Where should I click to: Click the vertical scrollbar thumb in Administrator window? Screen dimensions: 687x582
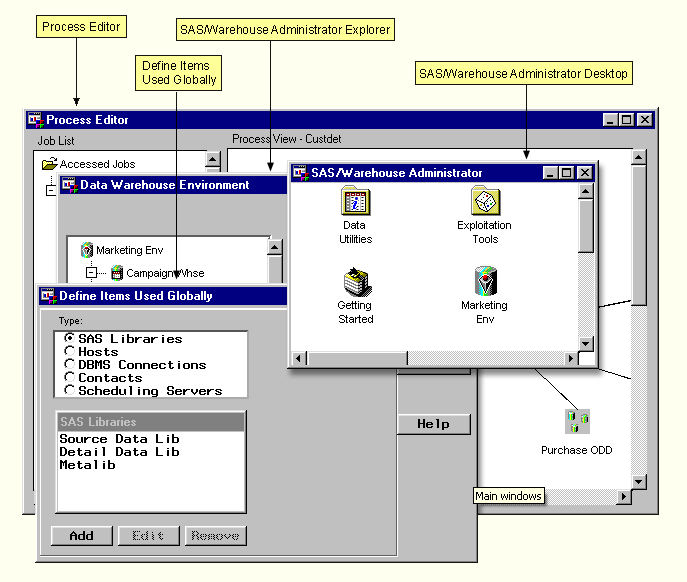click(586, 226)
